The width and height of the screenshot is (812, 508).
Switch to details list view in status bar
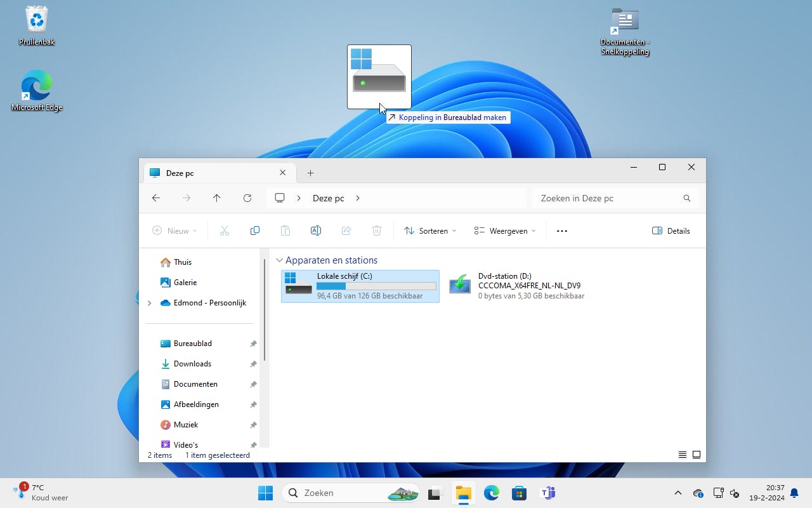tap(683, 455)
